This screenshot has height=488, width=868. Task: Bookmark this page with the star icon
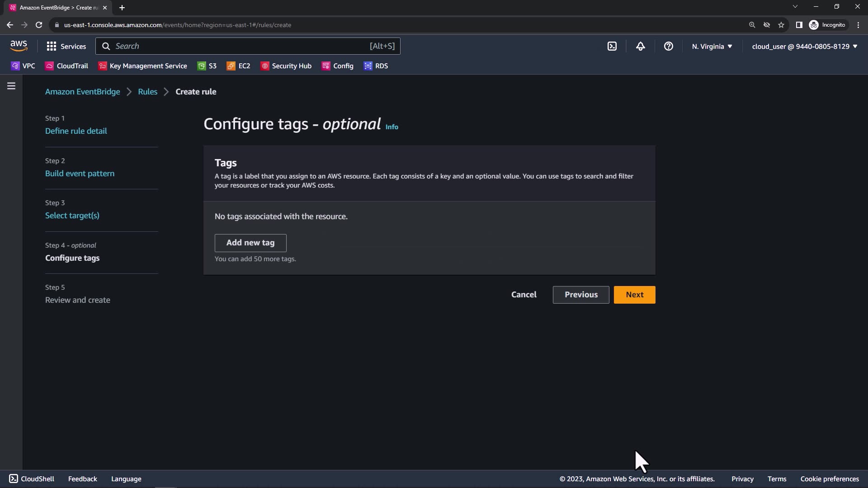pyautogui.click(x=781, y=25)
